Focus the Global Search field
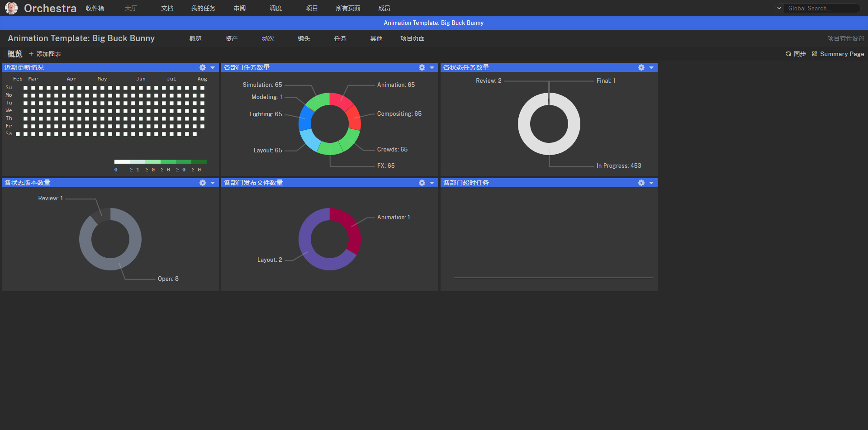The image size is (868, 430). pyautogui.click(x=822, y=8)
